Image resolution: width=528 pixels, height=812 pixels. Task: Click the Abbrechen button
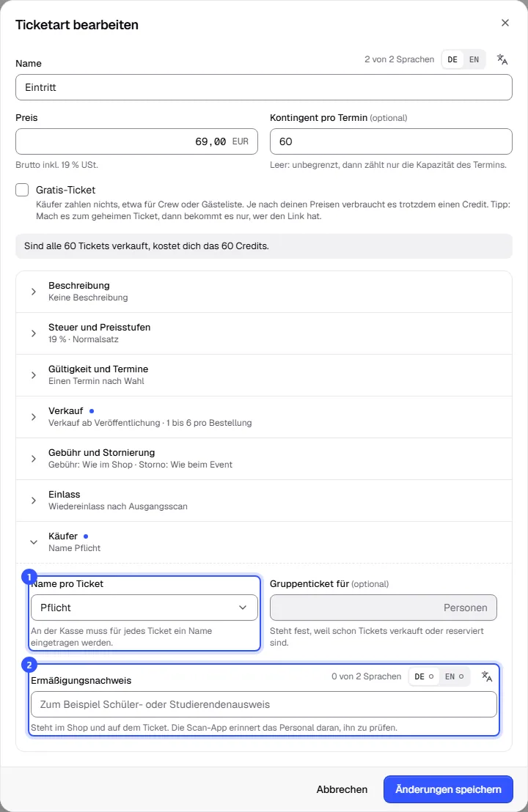click(342, 789)
